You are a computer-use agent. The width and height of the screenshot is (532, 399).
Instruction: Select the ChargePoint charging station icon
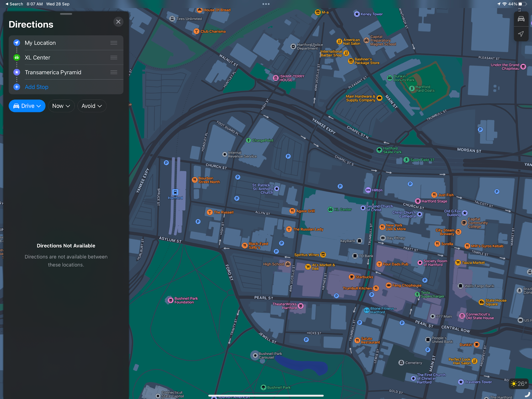pos(248,140)
